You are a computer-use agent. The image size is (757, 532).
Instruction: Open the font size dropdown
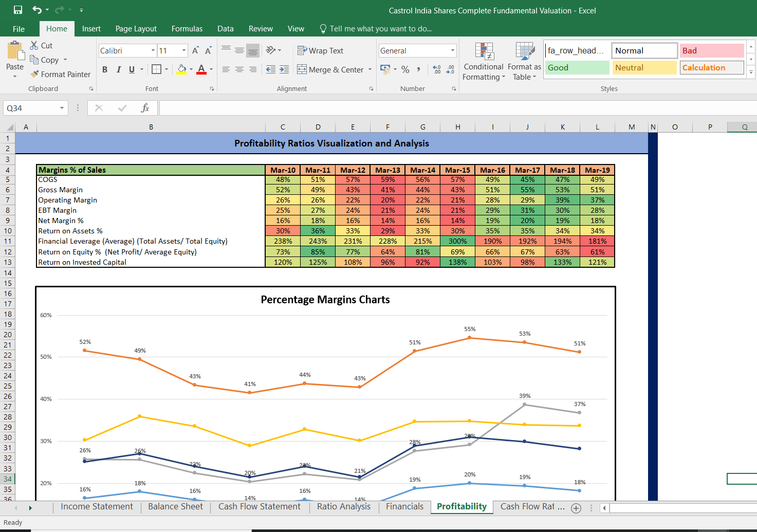(x=184, y=50)
